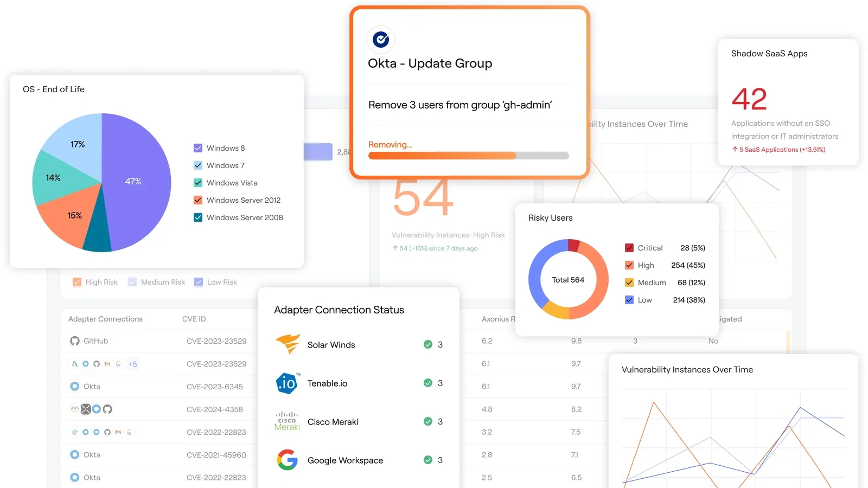868x488 pixels.
Task: Click the Solar Winds adapter name
Action: [x=331, y=345]
